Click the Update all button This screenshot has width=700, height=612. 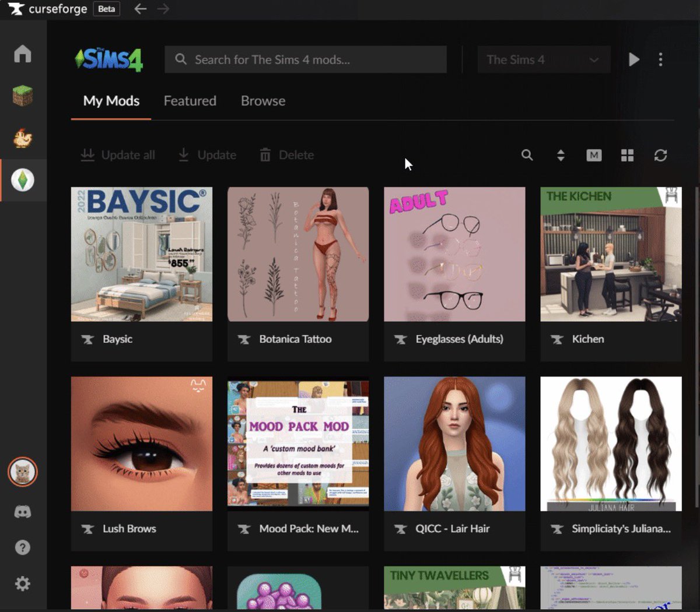tap(117, 155)
